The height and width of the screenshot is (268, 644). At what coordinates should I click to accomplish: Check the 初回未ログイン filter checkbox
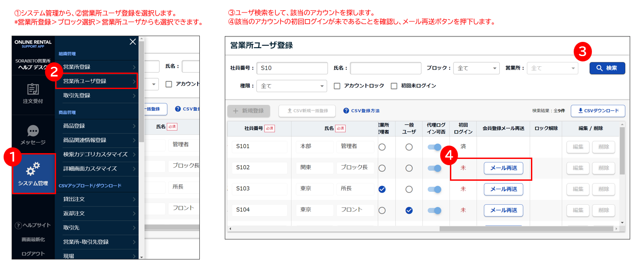tap(394, 86)
